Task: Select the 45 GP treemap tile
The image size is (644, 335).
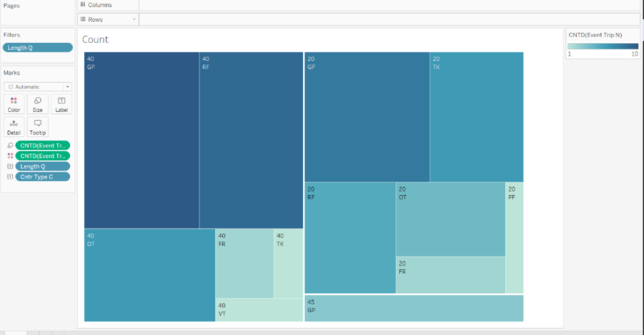Action: point(413,308)
